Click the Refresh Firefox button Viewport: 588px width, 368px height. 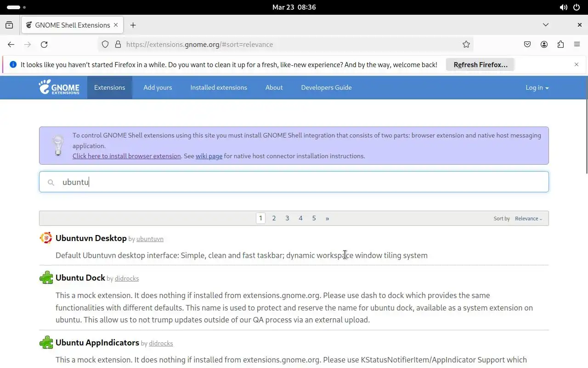[480, 64]
